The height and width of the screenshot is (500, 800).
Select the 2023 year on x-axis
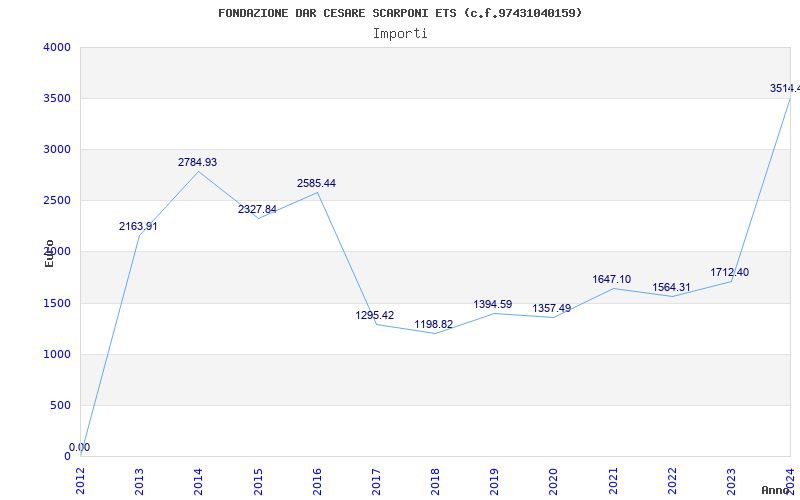[730, 479]
